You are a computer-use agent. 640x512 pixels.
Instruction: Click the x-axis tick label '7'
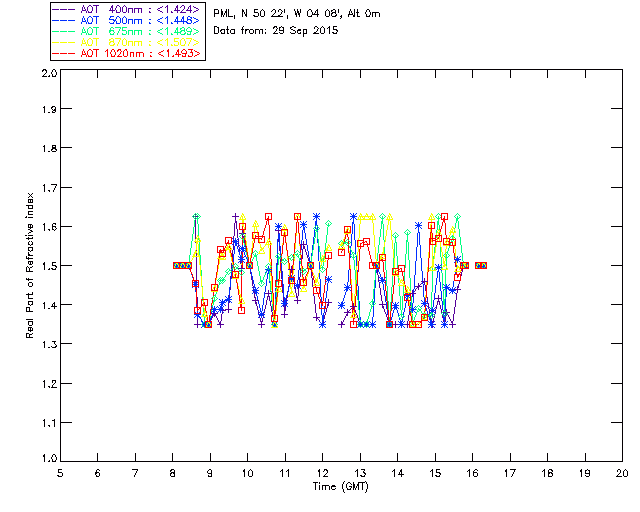tap(135, 473)
